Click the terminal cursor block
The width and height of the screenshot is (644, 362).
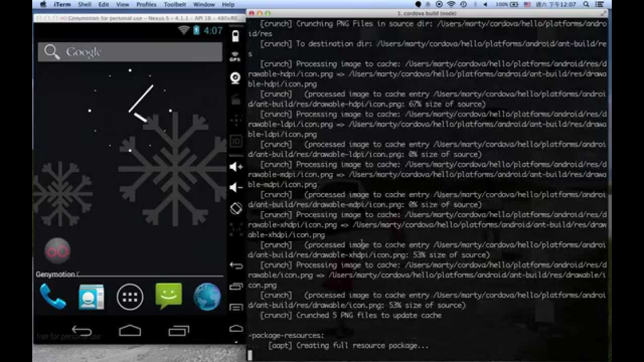point(250,355)
